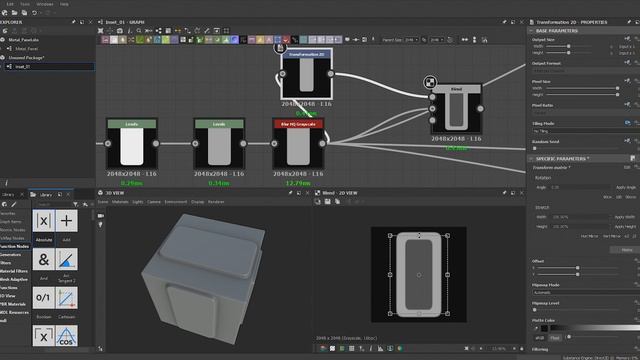
Task: Click the light bulb icon in 3D view sidebar
Action: point(100,225)
